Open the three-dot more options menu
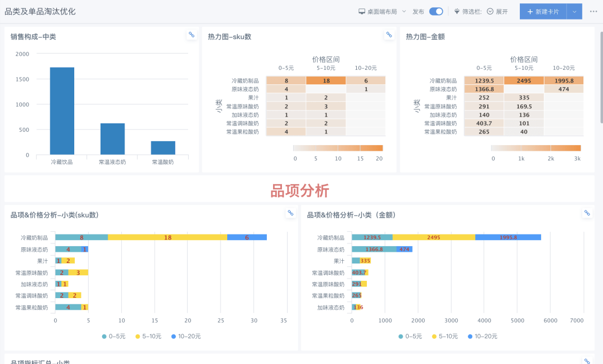The height and width of the screenshot is (364, 603). pos(594,11)
